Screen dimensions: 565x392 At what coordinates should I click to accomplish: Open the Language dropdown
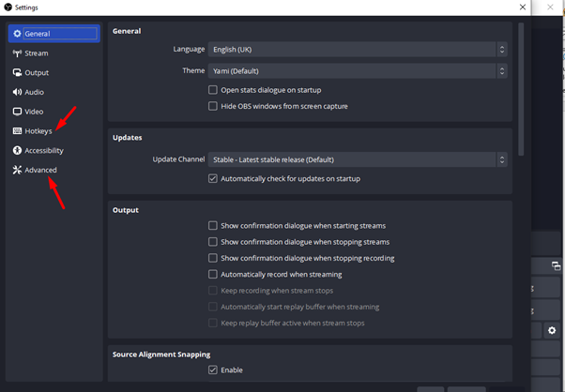358,50
